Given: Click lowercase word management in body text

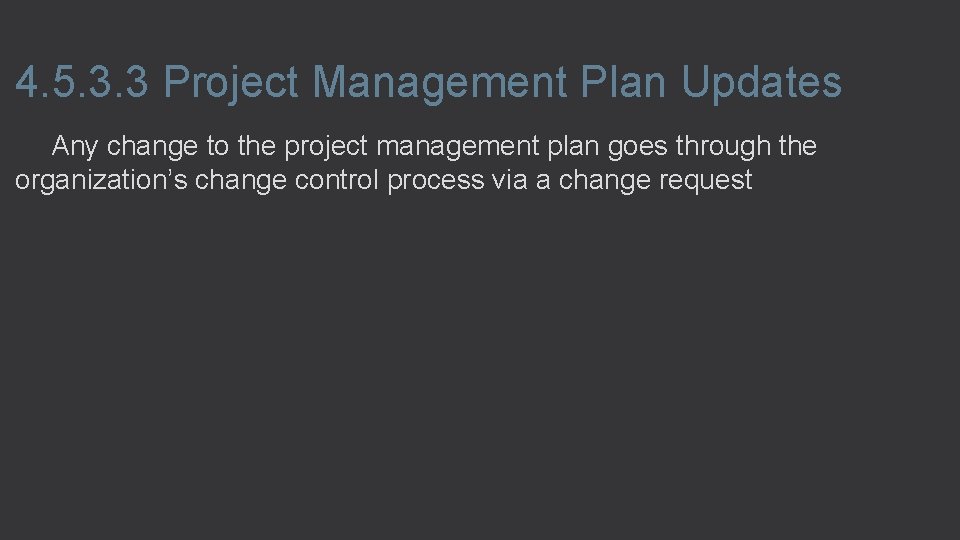Looking at the screenshot, I should pos(457,148).
